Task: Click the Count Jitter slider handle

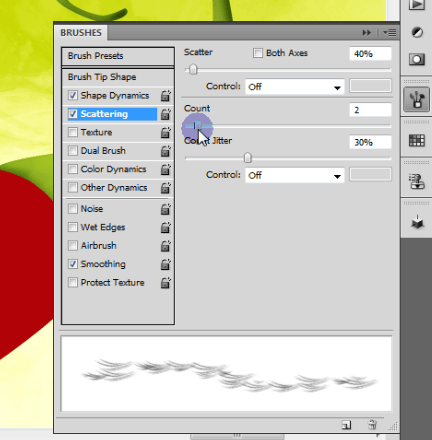Action: click(x=248, y=158)
